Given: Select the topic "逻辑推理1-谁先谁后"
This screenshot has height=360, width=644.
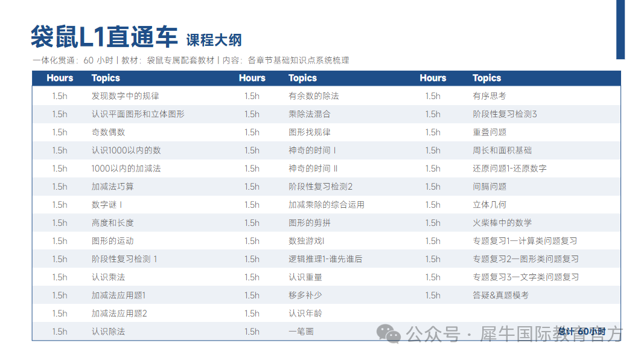Looking at the screenshot, I should [x=325, y=259].
